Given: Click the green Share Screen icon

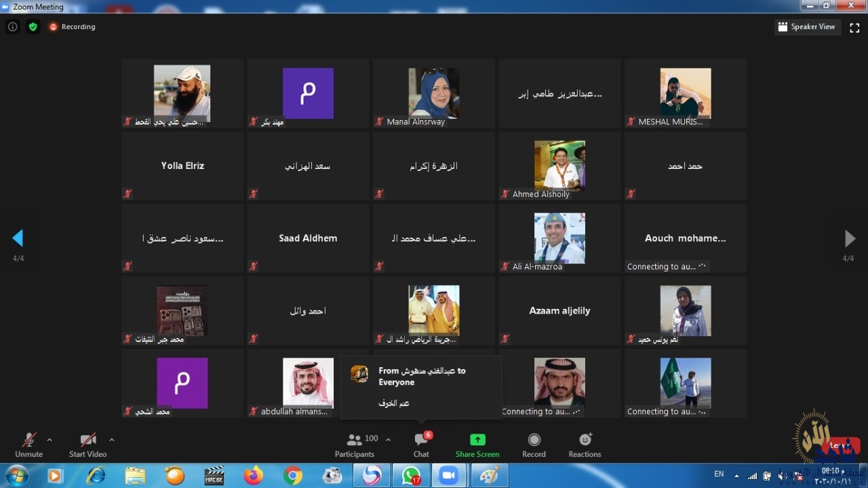Looking at the screenshot, I should click(x=477, y=440).
